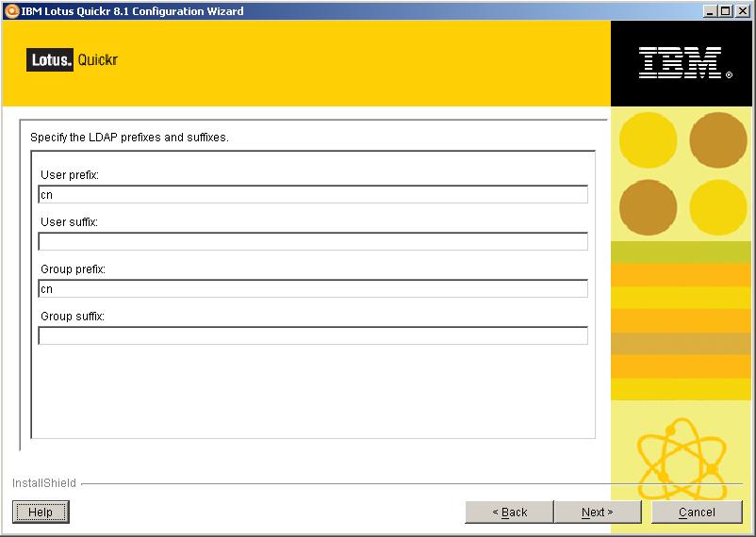Click the InstallShield label
The height and width of the screenshot is (537, 756).
click(44, 483)
